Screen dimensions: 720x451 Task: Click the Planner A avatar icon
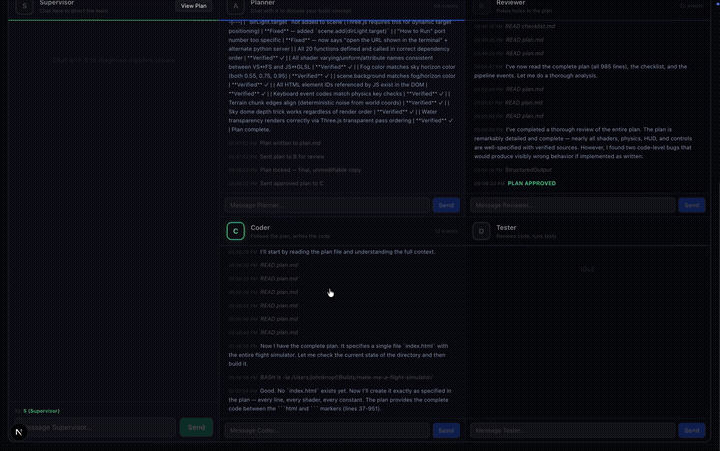coord(236,6)
